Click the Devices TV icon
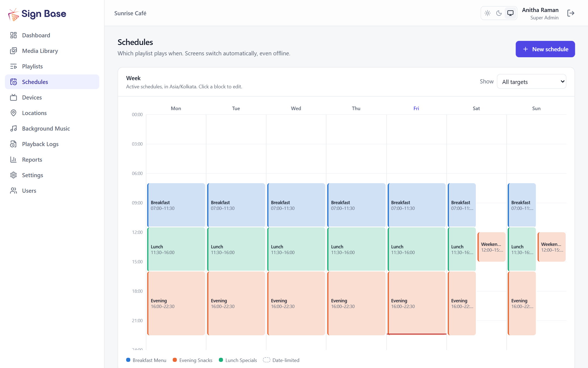The height and width of the screenshot is (368, 588). tap(13, 97)
